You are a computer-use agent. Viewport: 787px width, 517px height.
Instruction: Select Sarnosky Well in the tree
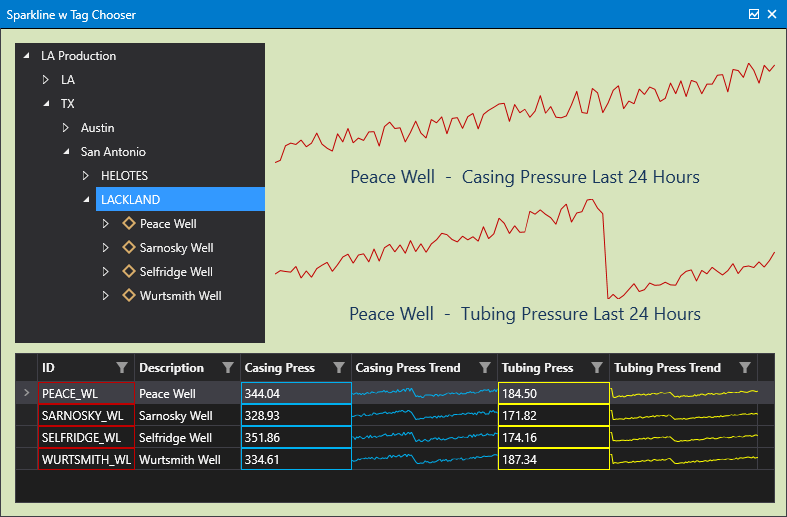[177, 248]
